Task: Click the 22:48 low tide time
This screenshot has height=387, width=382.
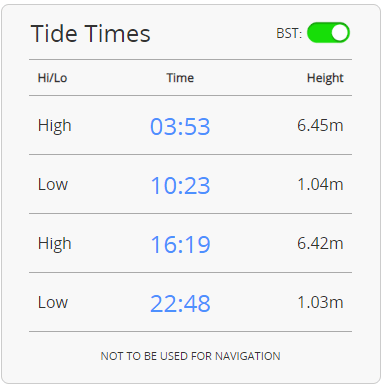Action: point(180,304)
